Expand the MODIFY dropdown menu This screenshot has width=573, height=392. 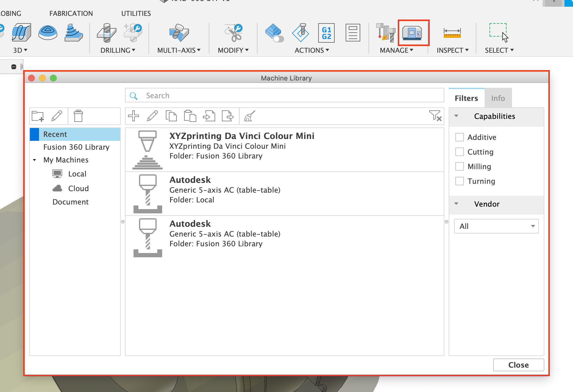[233, 50]
